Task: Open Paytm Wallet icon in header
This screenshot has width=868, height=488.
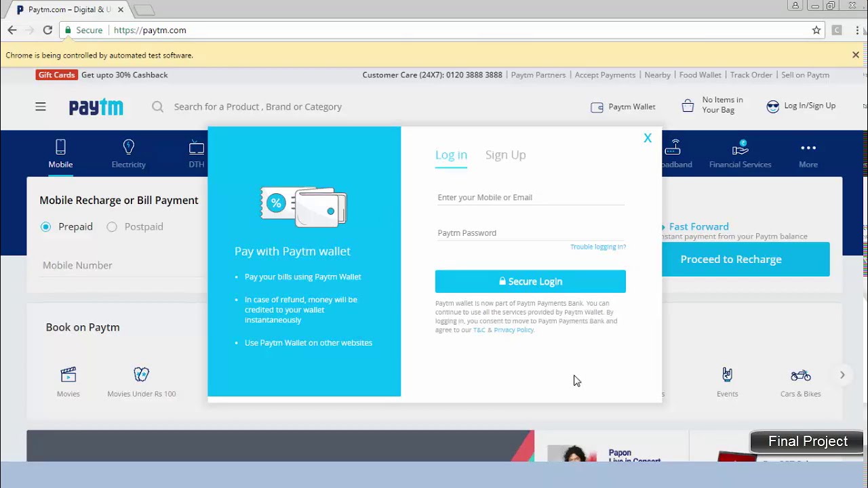Action: (597, 107)
